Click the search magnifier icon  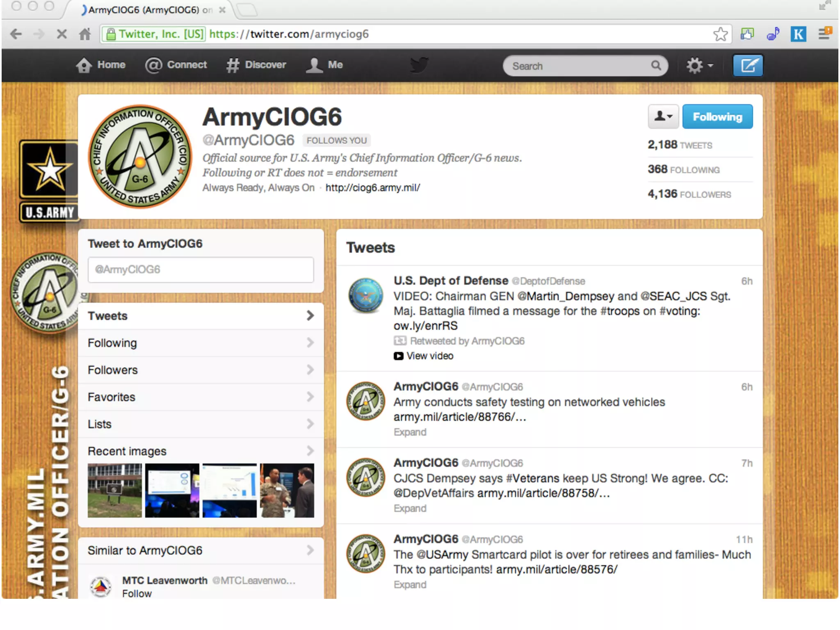point(656,66)
